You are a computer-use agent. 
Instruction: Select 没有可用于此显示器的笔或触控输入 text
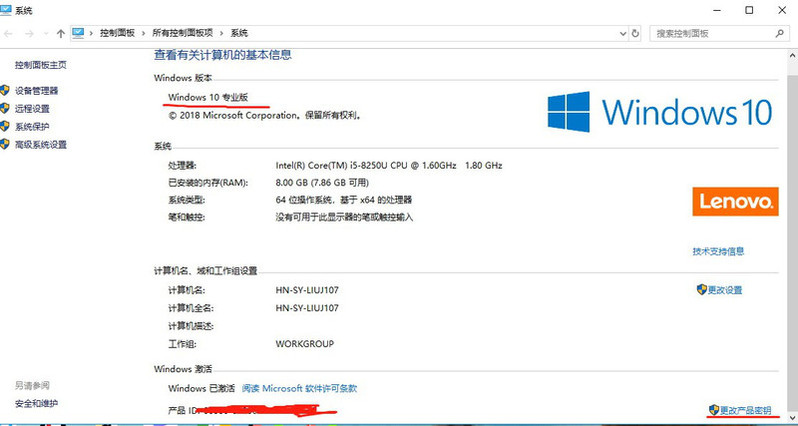[x=344, y=217]
